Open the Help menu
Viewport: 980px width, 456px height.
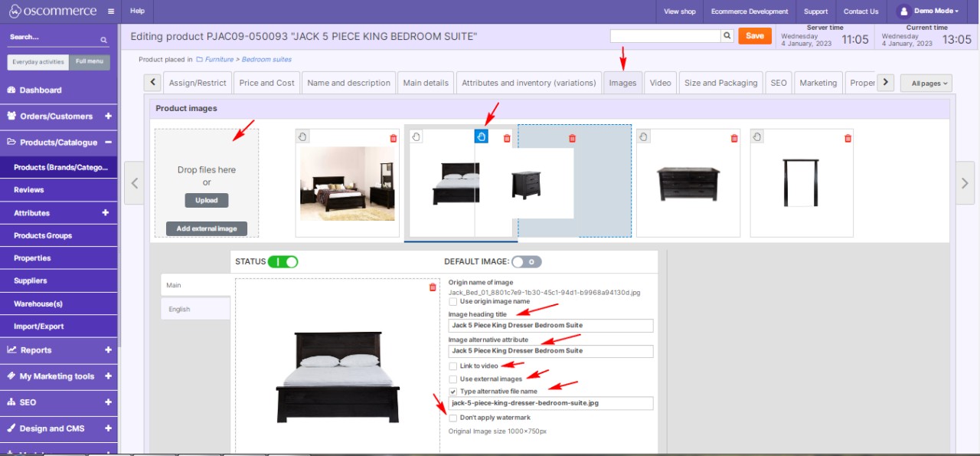pos(138,11)
